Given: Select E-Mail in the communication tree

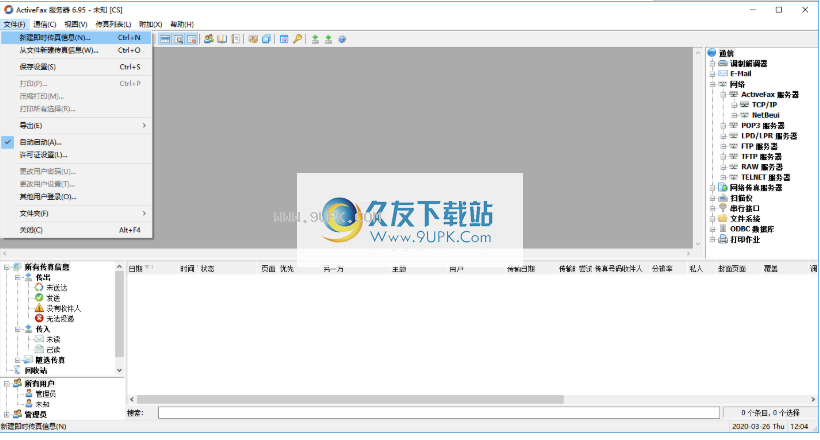Looking at the screenshot, I should [741, 74].
